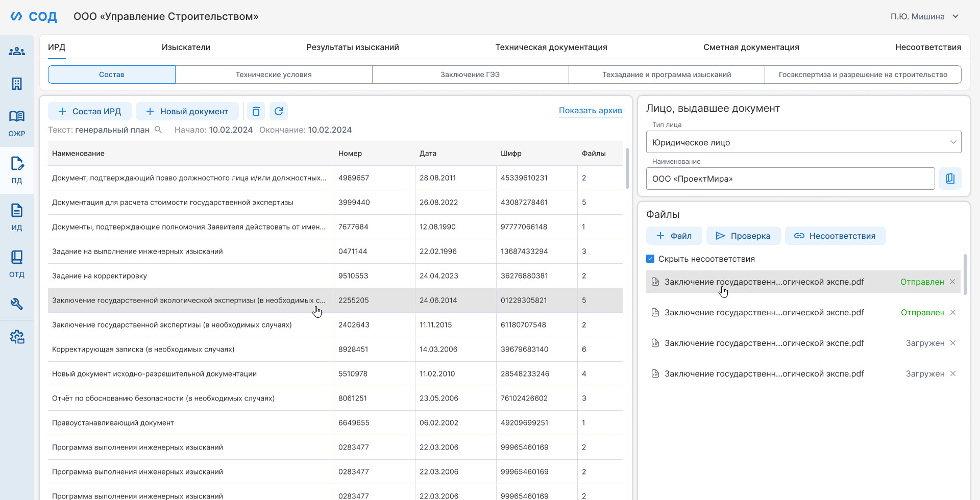Click the trash delete icon in toolbar
The image size is (980, 500).
(x=256, y=111)
